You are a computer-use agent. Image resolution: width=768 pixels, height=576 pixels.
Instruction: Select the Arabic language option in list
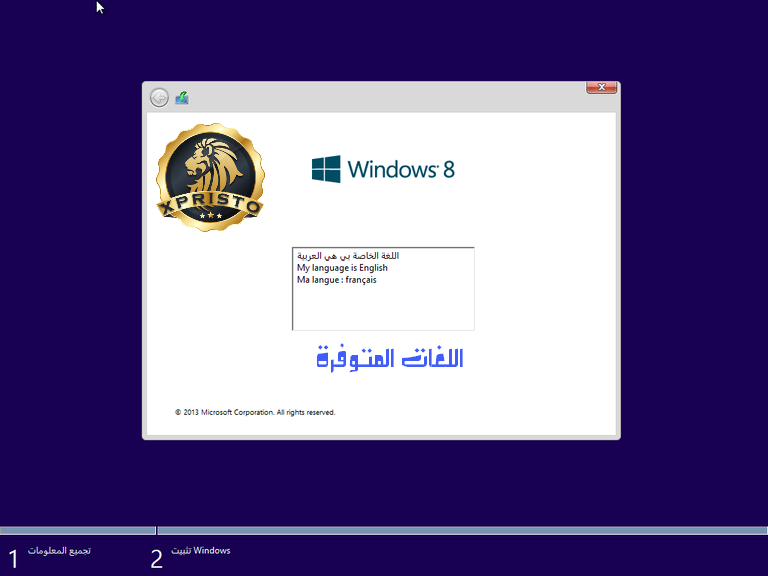[348, 256]
